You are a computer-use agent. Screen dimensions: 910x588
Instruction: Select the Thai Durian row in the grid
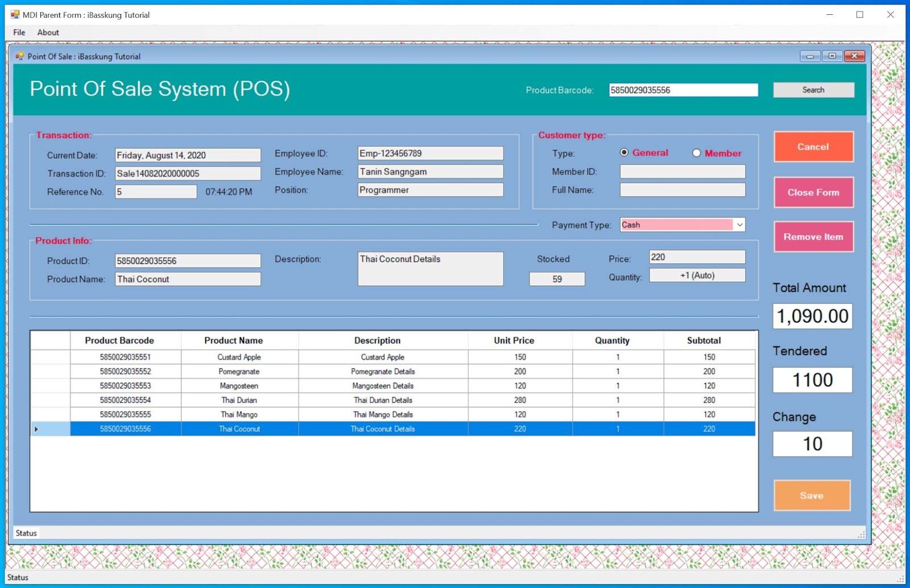[239, 400]
